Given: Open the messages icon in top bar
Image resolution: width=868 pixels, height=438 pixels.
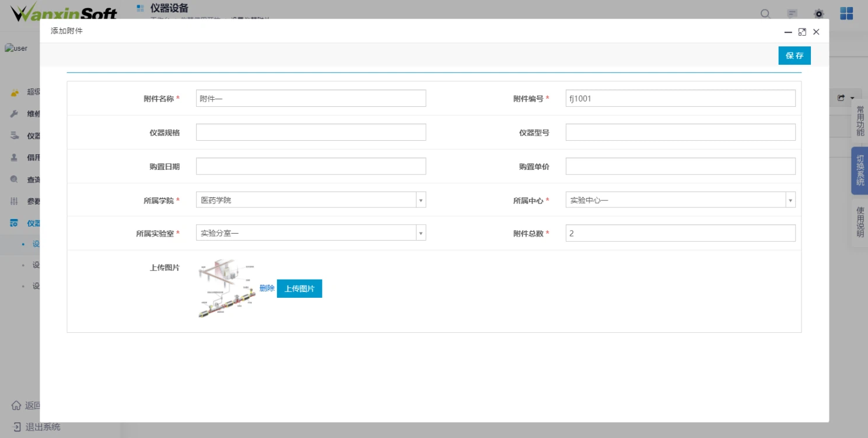Looking at the screenshot, I should [x=792, y=14].
